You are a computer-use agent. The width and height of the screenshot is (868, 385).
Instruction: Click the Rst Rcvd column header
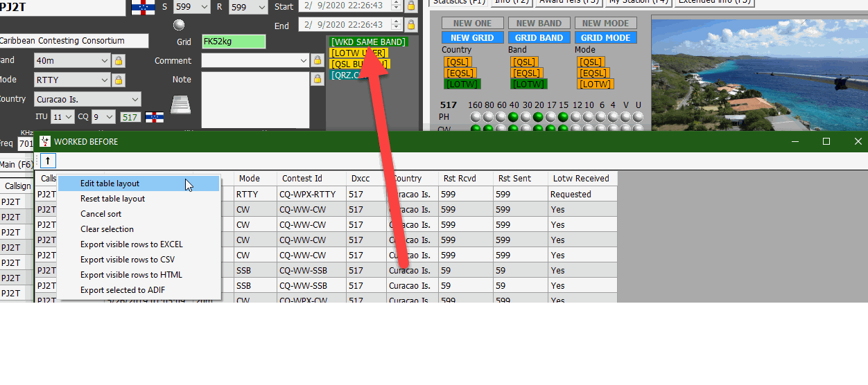tap(466, 178)
